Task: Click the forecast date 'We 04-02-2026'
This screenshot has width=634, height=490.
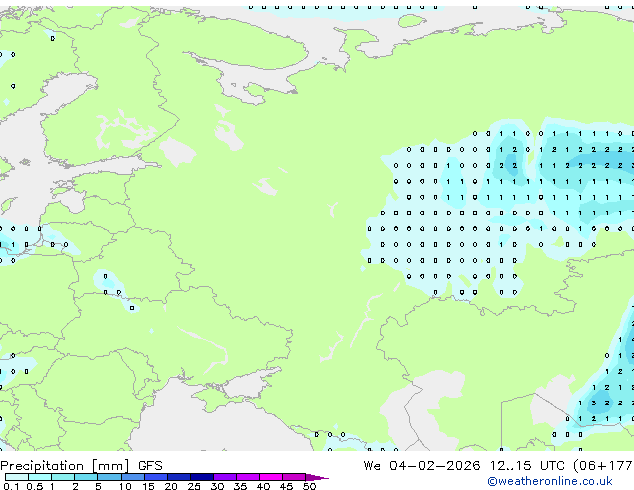Action: click(x=422, y=466)
